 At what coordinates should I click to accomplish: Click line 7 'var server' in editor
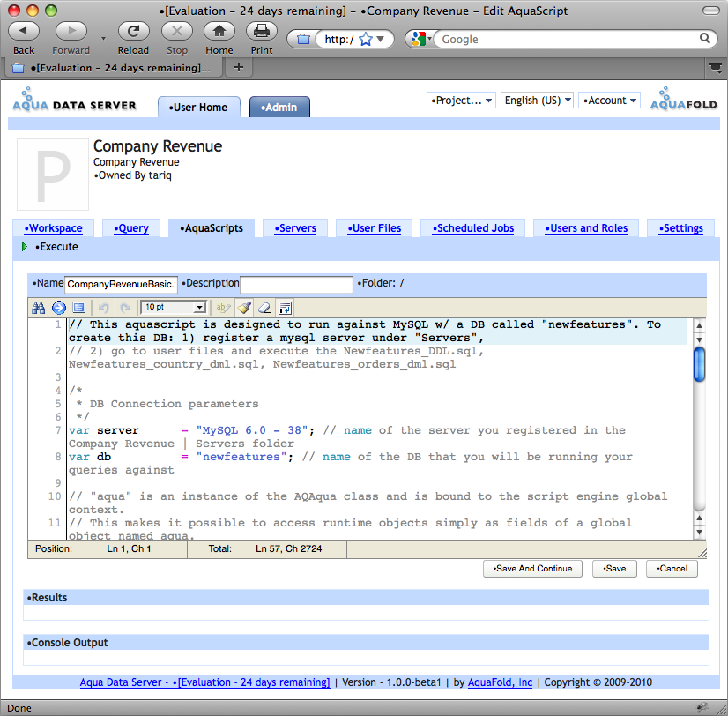(x=103, y=430)
